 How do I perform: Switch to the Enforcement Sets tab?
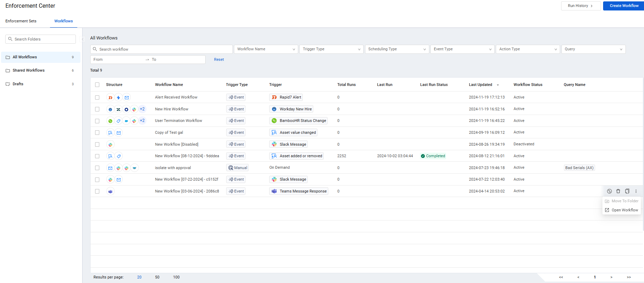21,21
